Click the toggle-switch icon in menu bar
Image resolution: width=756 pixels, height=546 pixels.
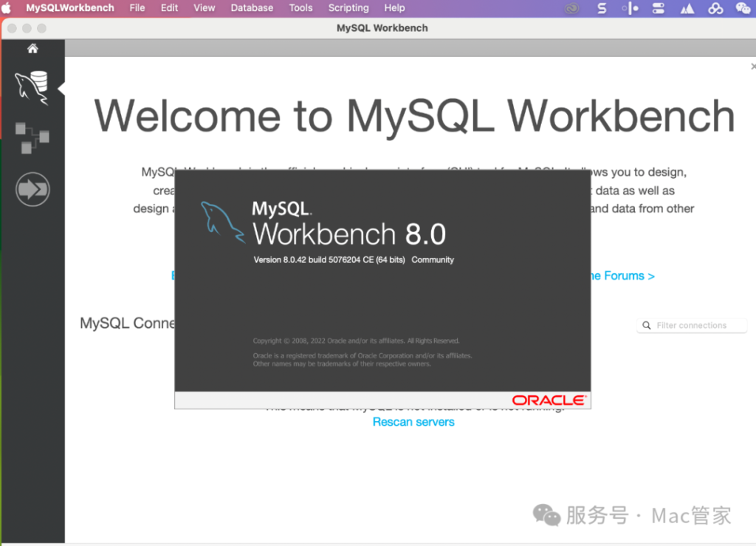(659, 8)
